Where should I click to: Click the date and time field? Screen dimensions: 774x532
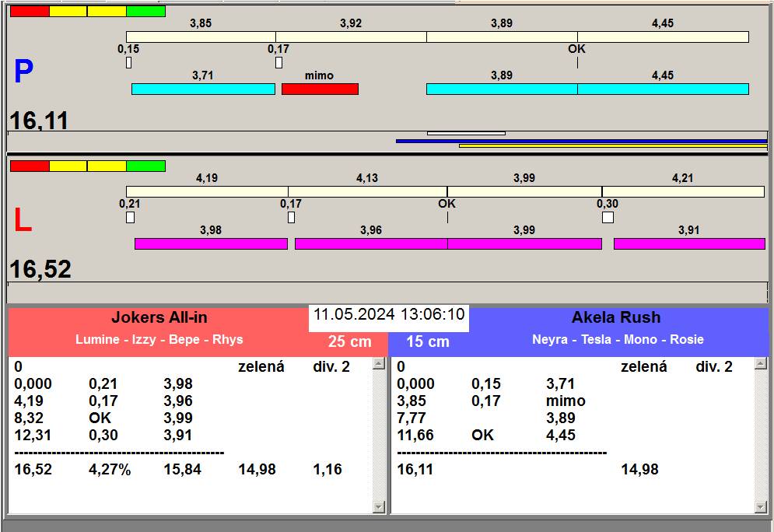tap(389, 315)
